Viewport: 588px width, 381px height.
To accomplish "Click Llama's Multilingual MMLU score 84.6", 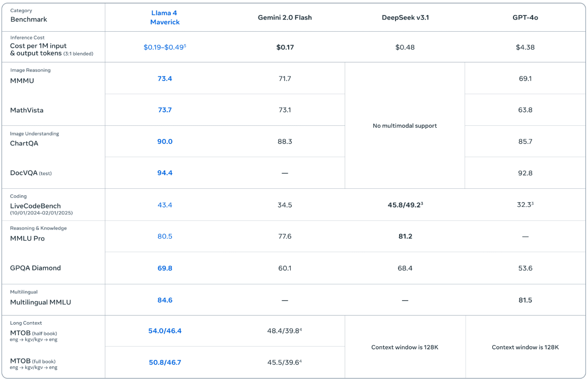I will [165, 300].
